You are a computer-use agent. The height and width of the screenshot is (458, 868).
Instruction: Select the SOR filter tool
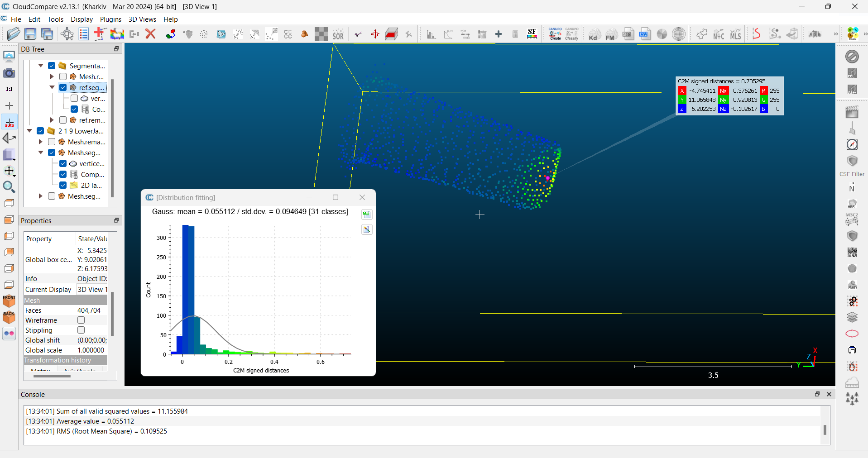tap(338, 34)
